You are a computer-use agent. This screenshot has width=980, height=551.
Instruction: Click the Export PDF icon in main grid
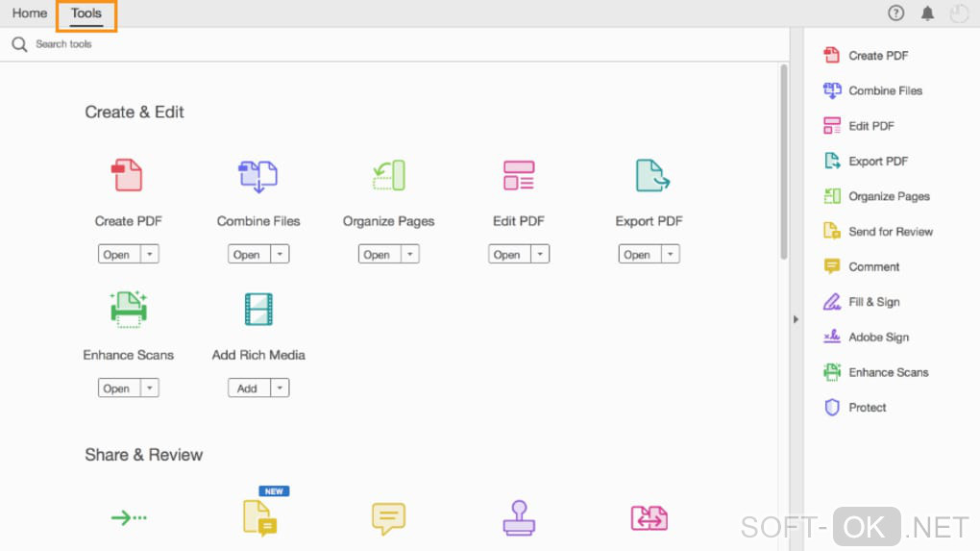(651, 175)
